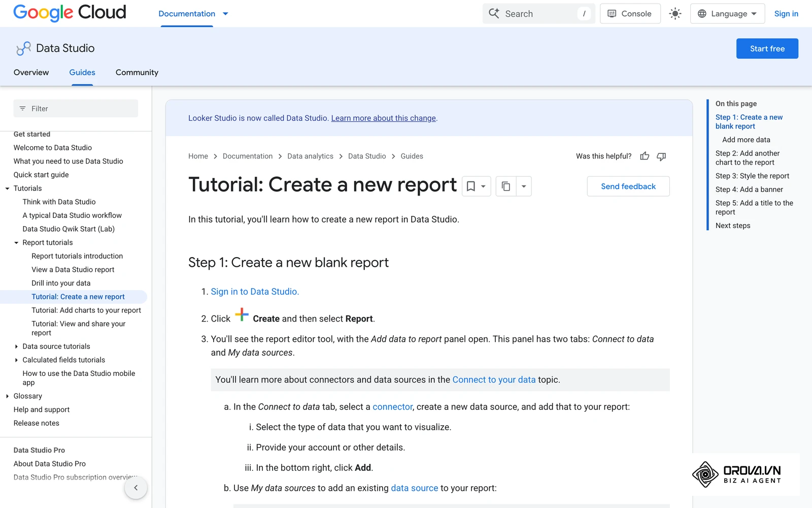Expand the Glossary section
The image size is (812, 508).
tap(7, 396)
